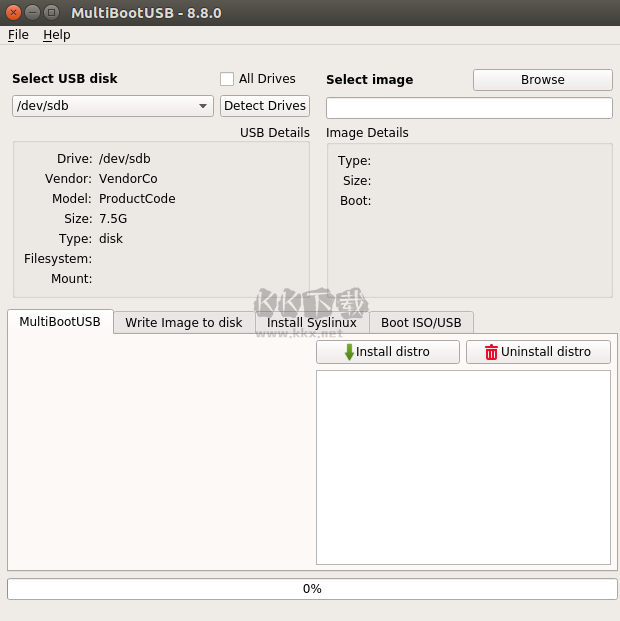620x621 pixels.
Task: Switch to the Write Image to disk tab
Action: pyautogui.click(x=183, y=323)
